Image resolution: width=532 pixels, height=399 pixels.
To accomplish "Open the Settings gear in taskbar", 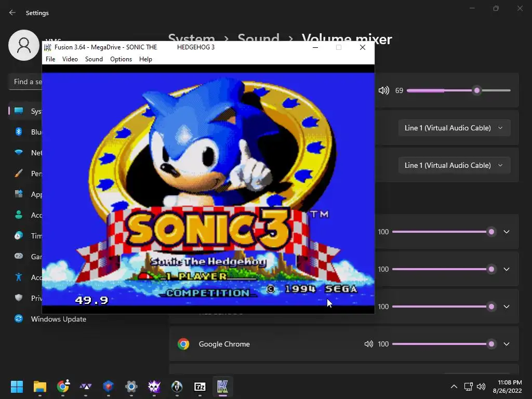I will pyautogui.click(x=131, y=387).
